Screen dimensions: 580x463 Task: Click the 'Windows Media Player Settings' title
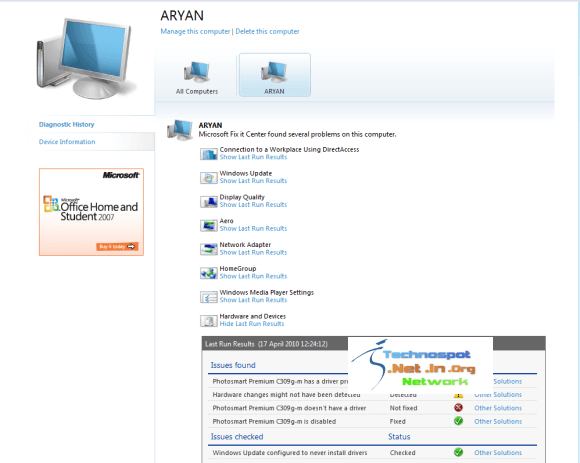(266, 293)
